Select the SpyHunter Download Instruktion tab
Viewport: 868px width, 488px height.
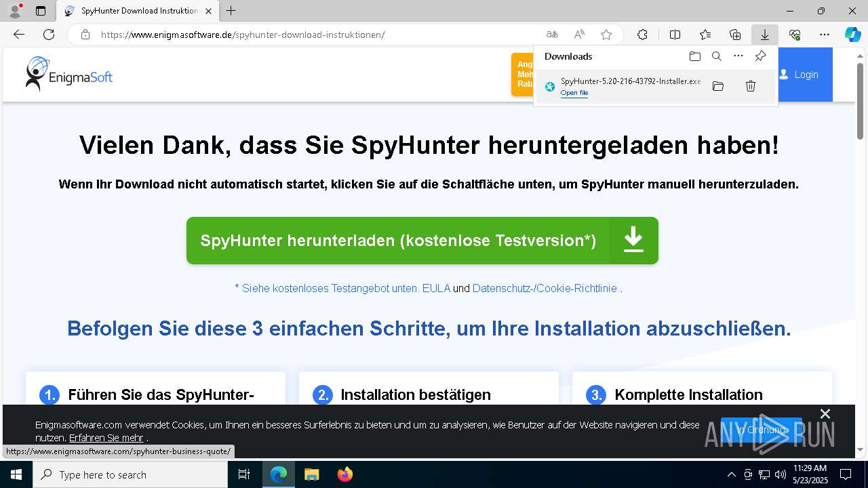coord(138,11)
